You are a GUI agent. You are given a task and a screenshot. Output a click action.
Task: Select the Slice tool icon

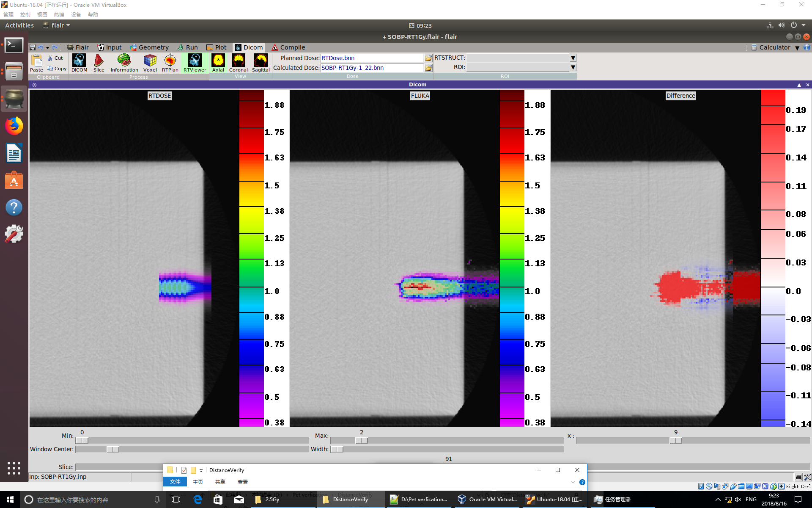tap(99, 63)
